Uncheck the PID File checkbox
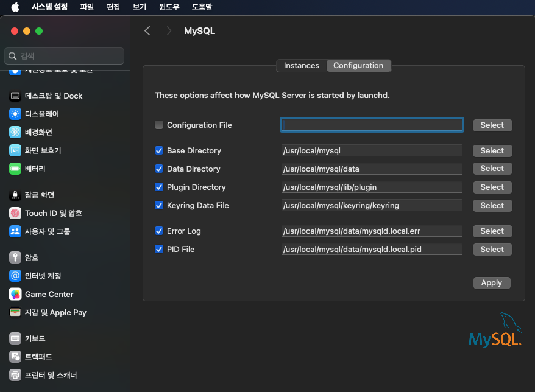Viewport: 535px width, 392px height. point(159,249)
